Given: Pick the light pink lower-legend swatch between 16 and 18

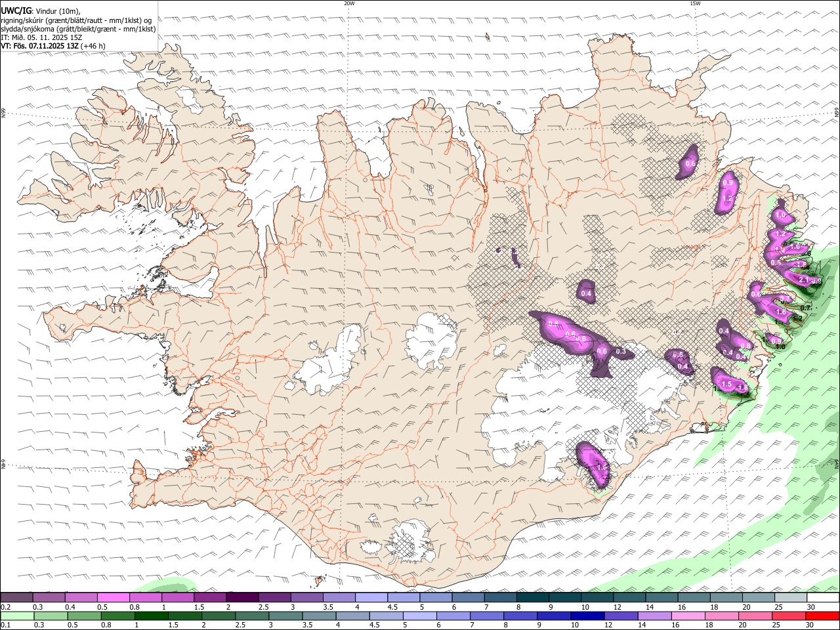Looking at the screenshot, I should (688, 616).
